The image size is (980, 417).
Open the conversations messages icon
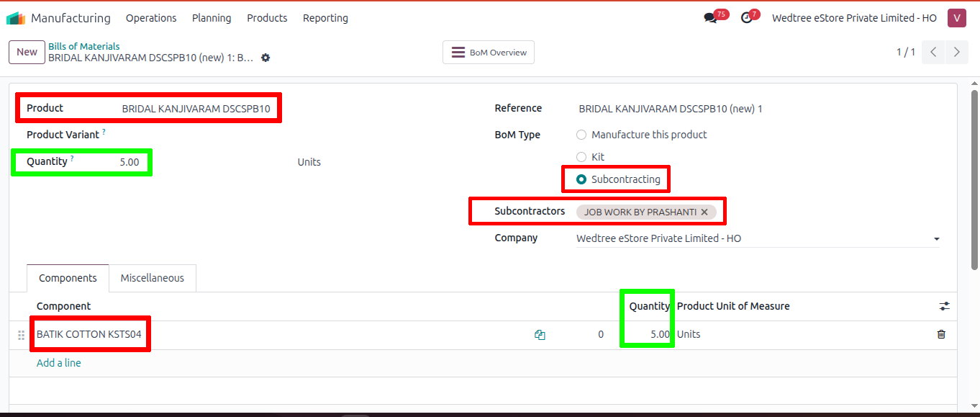point(711,18)
